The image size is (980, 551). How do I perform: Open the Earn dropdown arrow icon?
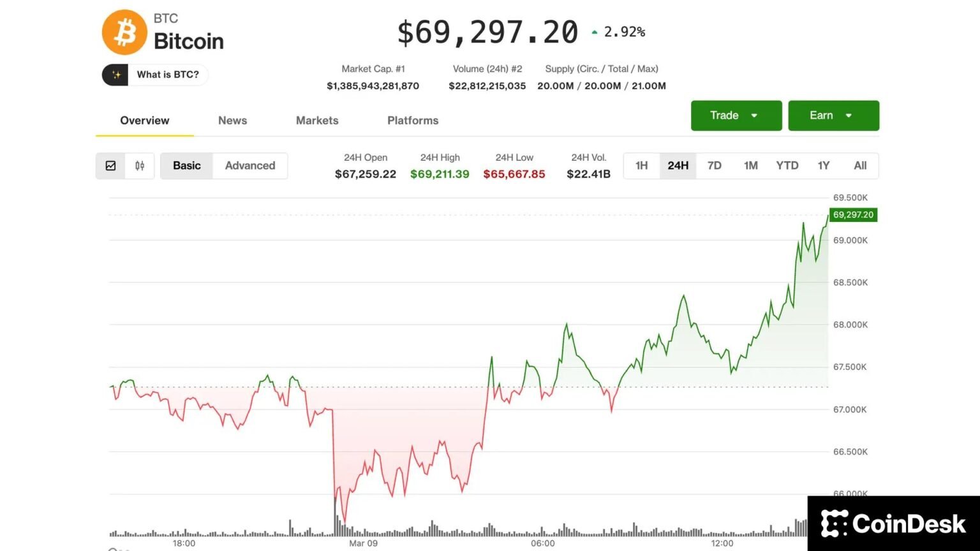849,115
